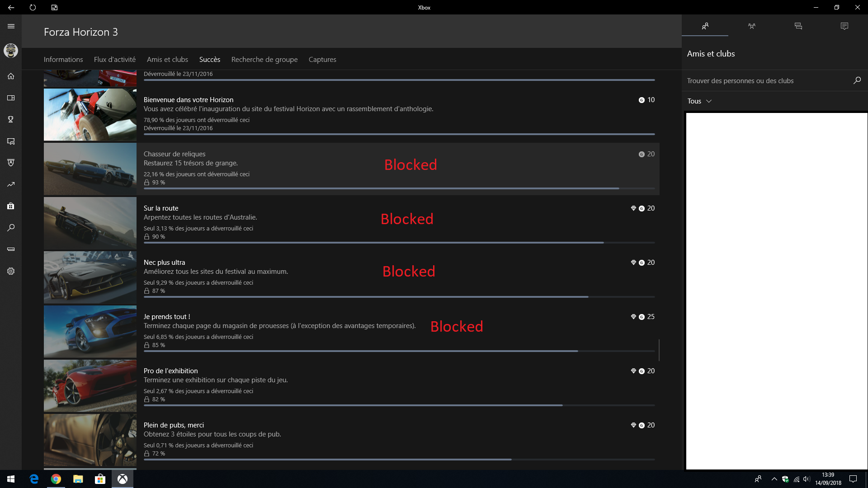Launch Microsoft Edge from taskbar
This screenshot has width=868, height=488.
pos(34,479)
